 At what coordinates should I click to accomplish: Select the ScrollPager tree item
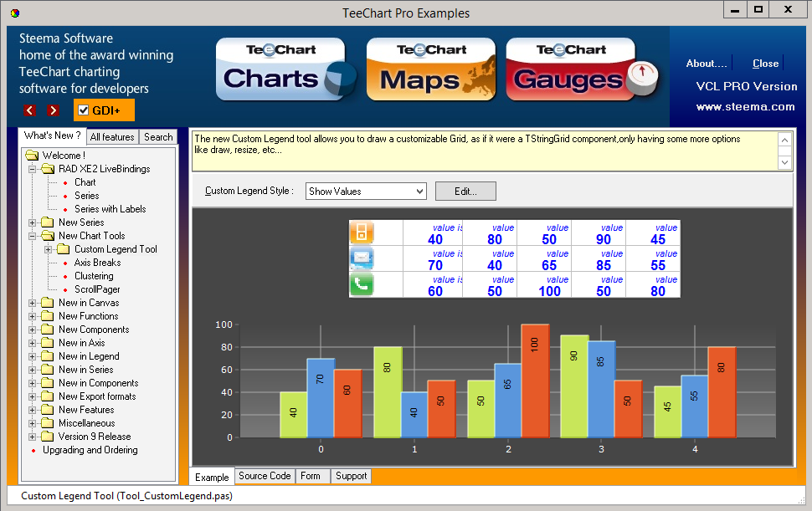coord(97,289)
